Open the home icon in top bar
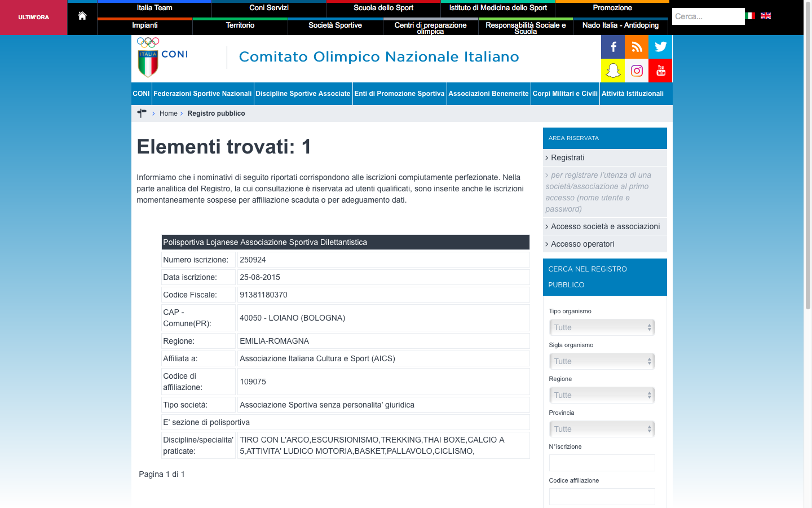The width and height of the screenshot is (812, 508). [x=82, y=16]
